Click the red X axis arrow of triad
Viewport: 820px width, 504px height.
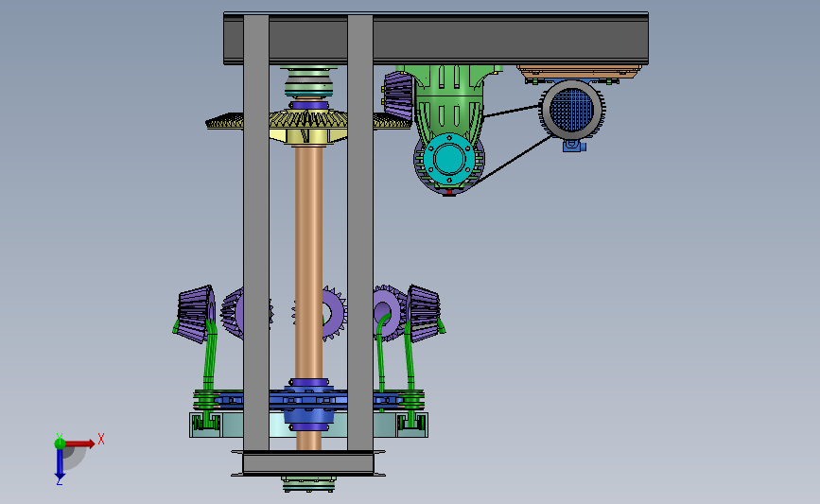[x=81, y=443]
